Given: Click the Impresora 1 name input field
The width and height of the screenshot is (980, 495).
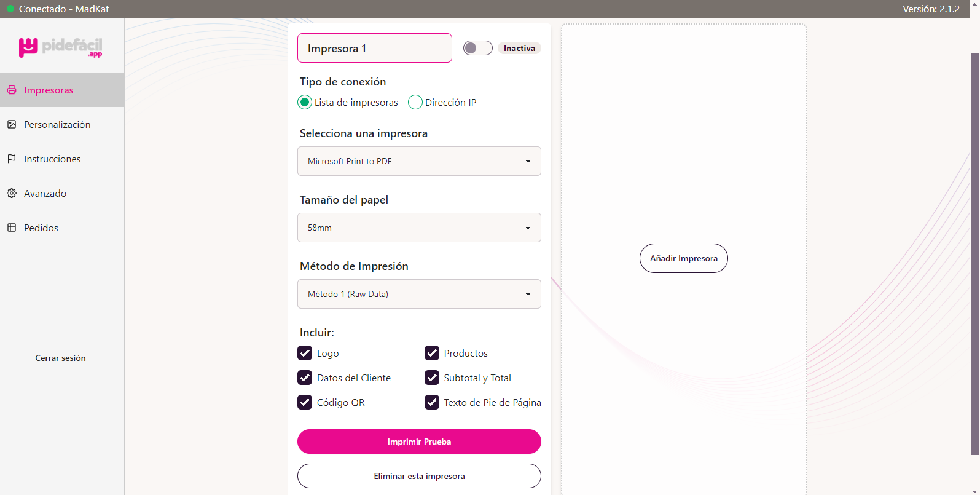Looking at the screenshot, I should (x=375, y=48).
